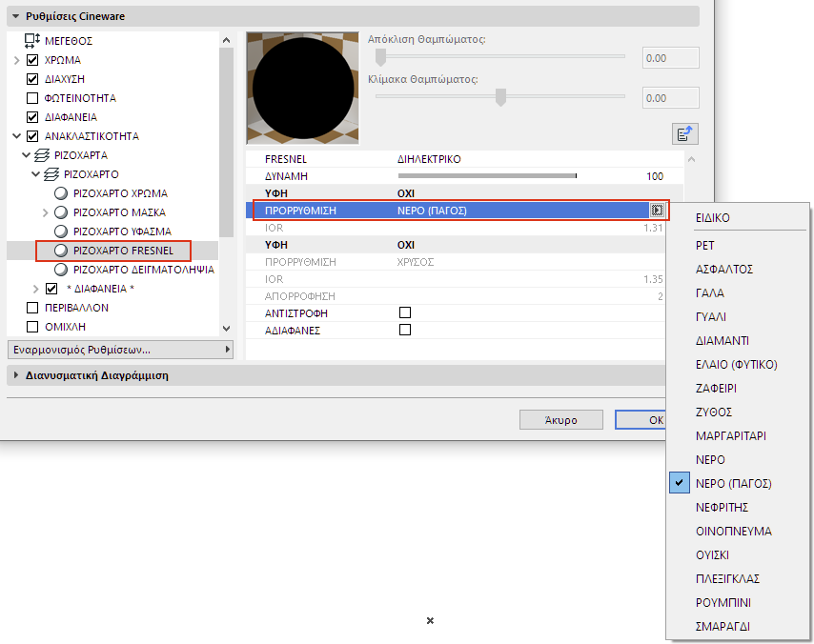Click the Απόκλιση Θαμπώματος slider handle

click(x=381, y=57)
